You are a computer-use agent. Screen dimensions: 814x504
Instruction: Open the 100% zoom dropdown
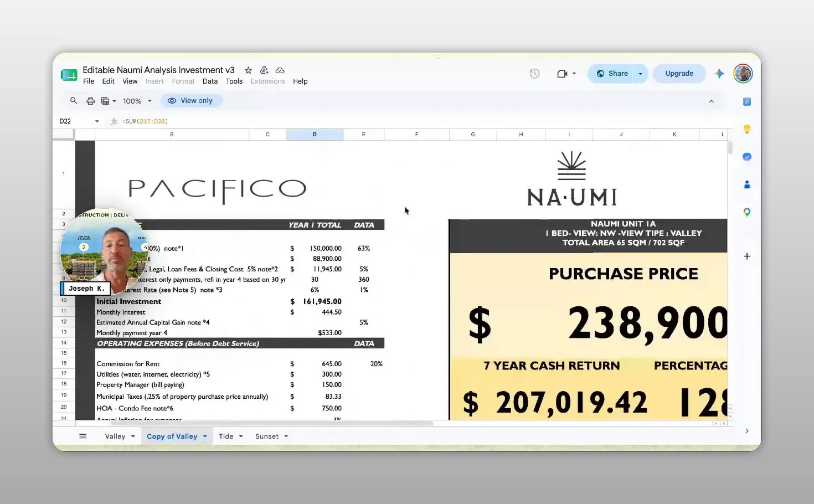(137, 101)
